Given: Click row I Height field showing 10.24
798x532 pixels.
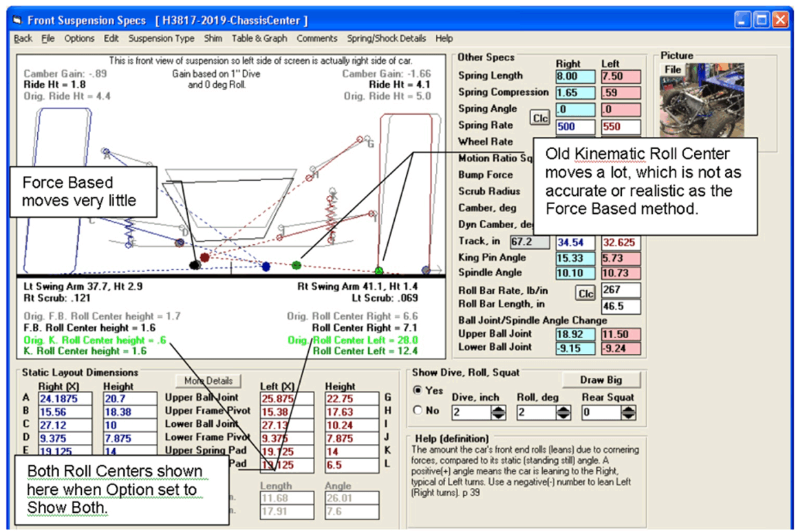Looking at the screenshot, I should [x=352, y=425].
